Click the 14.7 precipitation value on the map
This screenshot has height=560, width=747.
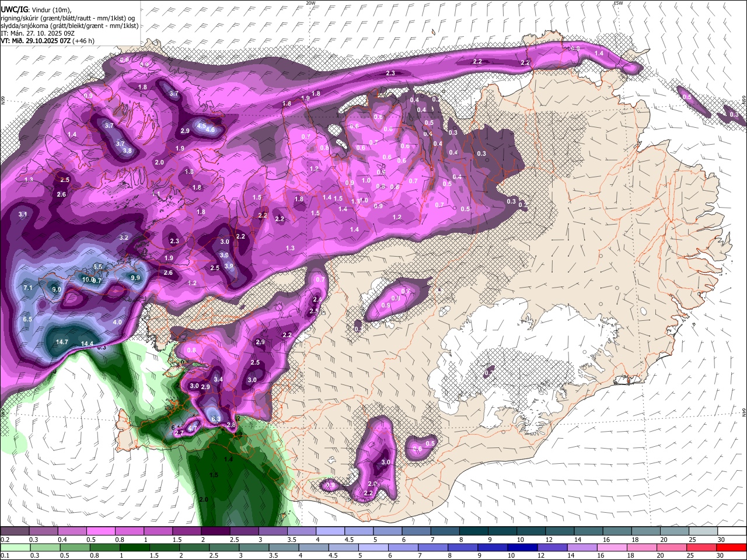point(61,342)
